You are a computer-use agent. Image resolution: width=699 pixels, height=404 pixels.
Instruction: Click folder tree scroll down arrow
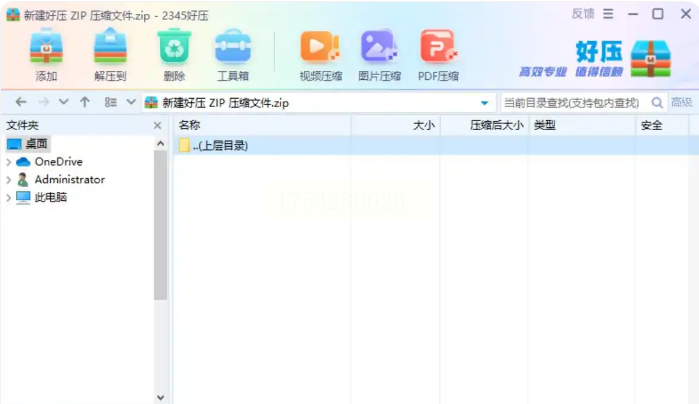click(x=160, y=397)
